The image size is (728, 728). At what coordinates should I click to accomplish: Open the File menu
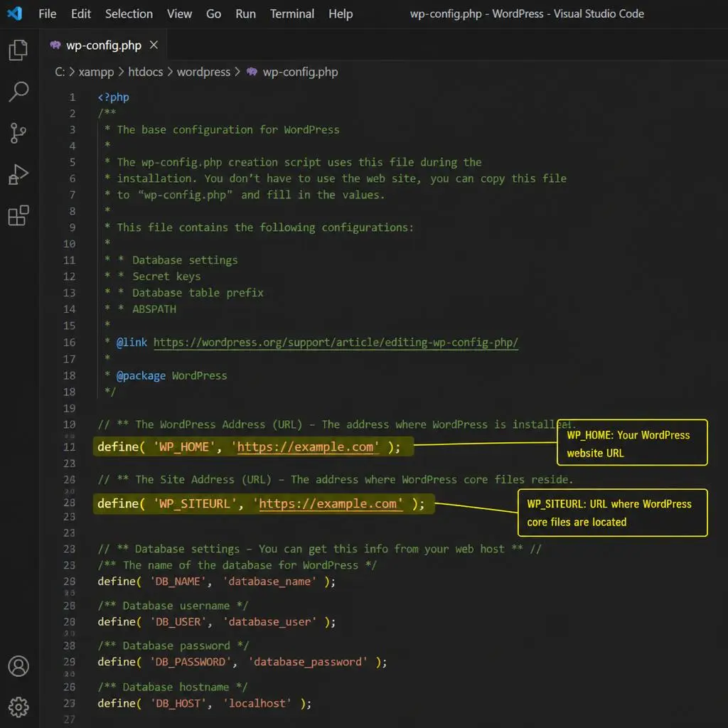pyautogui.click(x=48, y=14)
